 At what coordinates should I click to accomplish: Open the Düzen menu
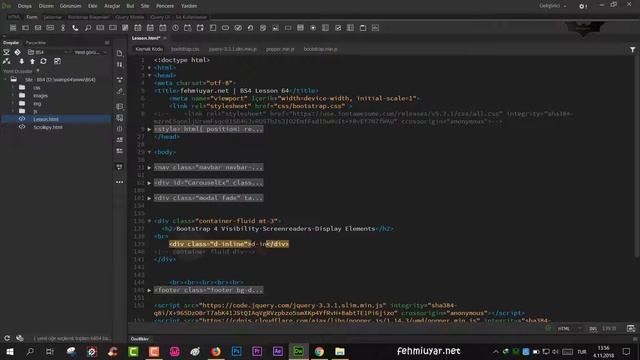[46, 6]
